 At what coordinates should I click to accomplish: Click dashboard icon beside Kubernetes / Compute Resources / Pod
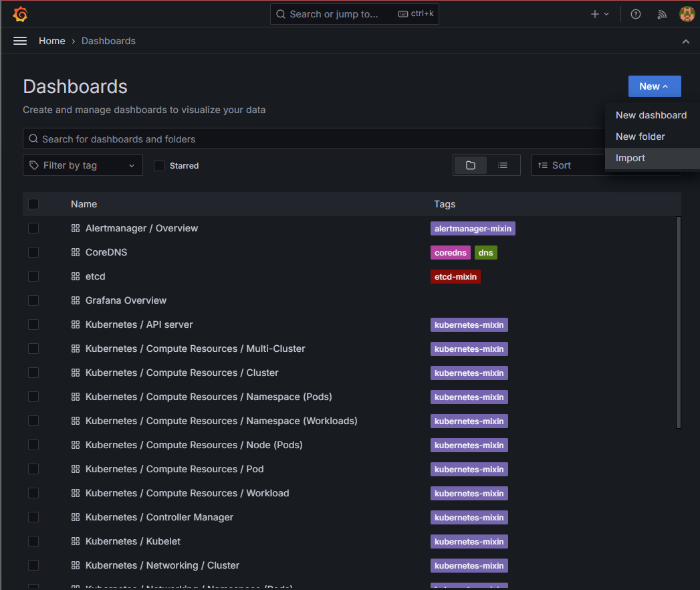[x=76, y=469]
